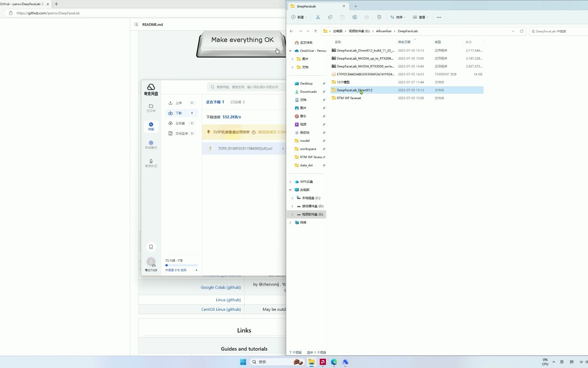This screenshot has height=368, width=588.
Task: Select 上传 in Quark transfer list
Action: pos(181,103)
